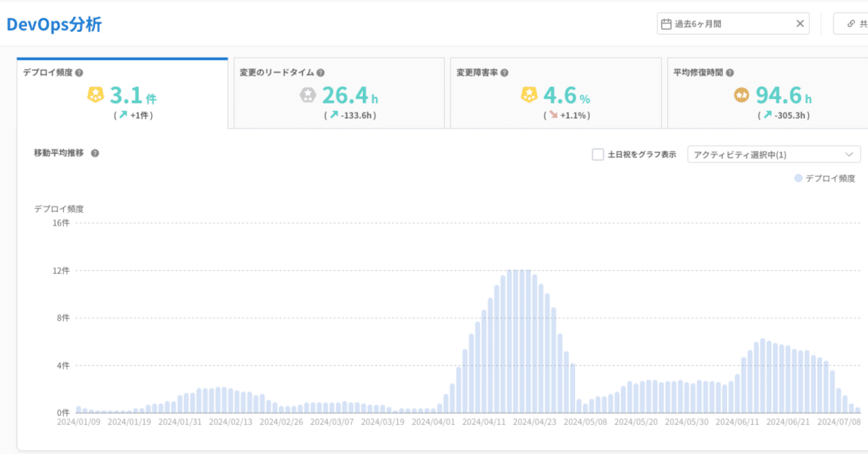Enable 土日祝をグラフ表示 checkbox
The width and height of the screenshot is (868, 454).
(x=597, y=154)
